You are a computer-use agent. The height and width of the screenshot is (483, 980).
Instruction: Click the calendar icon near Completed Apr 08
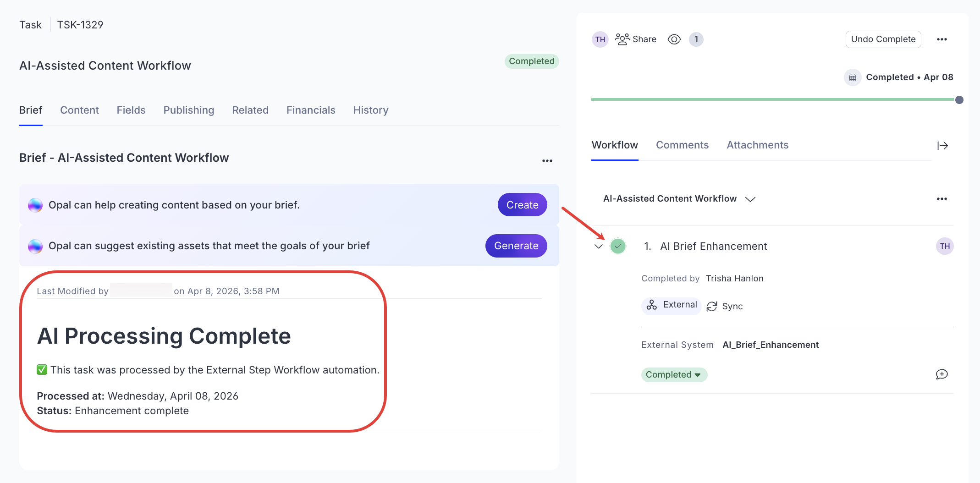coord(852,77)
